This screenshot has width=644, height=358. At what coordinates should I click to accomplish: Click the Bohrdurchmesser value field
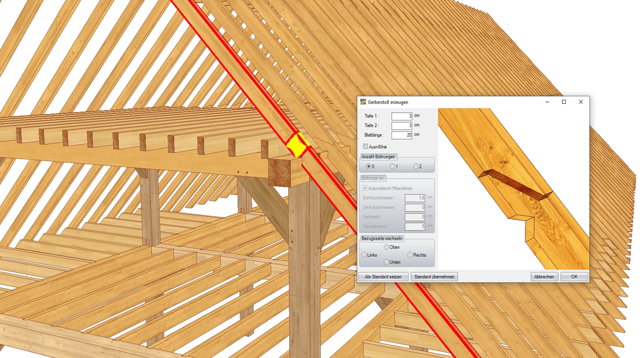[x=415, y=198]
